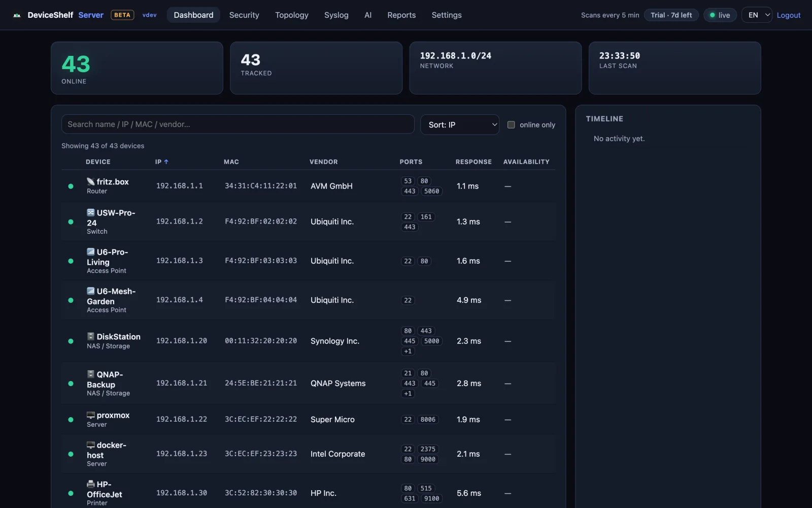The height and width of the screenshot is (508, 812).
Task: Select the AI tab
Action: pos(368,15)
